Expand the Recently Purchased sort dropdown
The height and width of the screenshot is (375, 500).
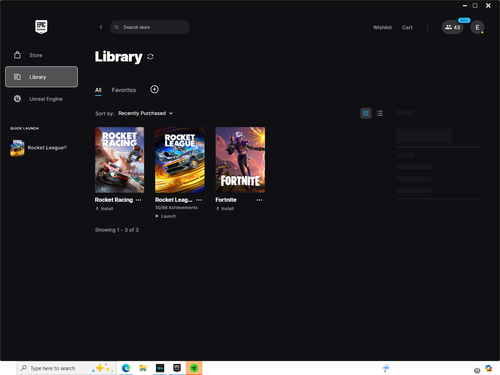tap(145, 113)
